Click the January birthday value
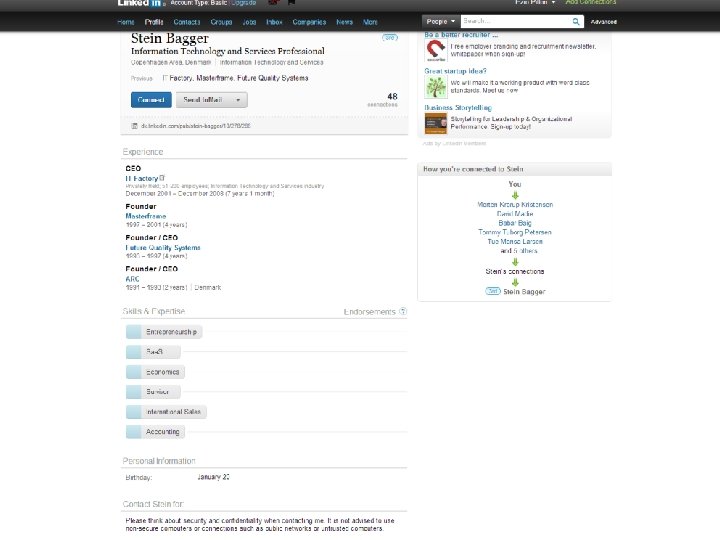Viewport: 720px width, 540px height. point(213,477)
